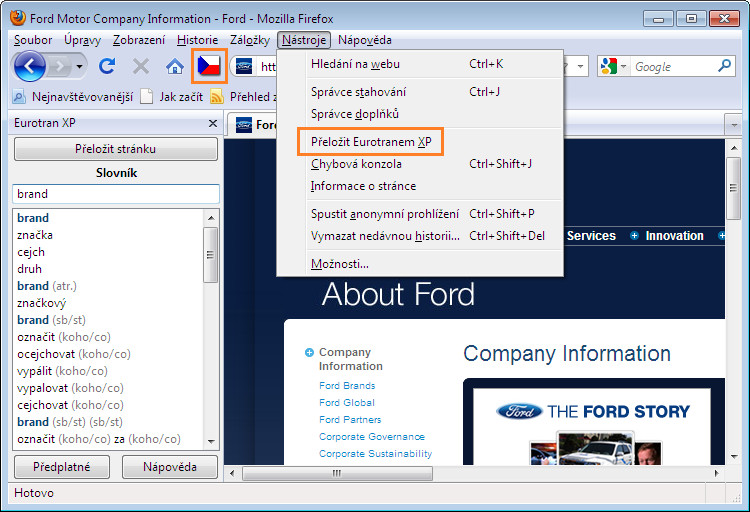This screenshot has height=512, width=750.
Task: Select the 'vypalovat (koho/co)' row
Action: (109, 388)
